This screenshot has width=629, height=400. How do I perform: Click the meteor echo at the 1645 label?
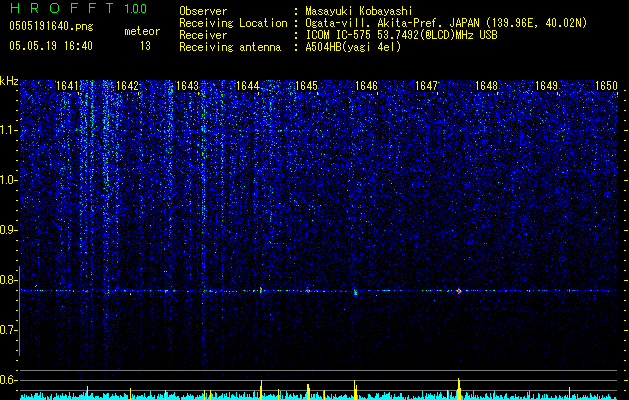click(x=308, y=290)
